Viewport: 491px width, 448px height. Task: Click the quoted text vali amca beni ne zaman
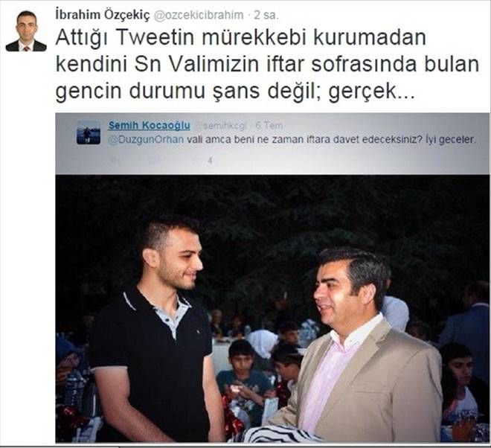point(331,139)
